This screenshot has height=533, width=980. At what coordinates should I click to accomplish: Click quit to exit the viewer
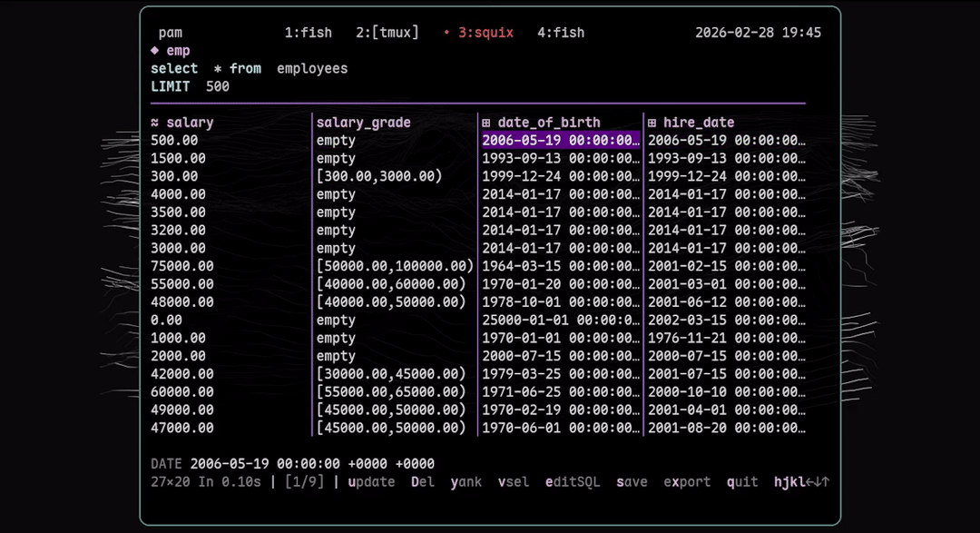click(x=741, y=482)
